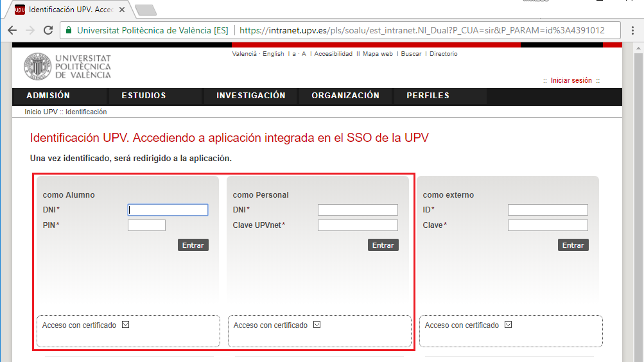644x362 pixels.
Task: Close the Identificación UPV browser tab
Action: point(122,10)
